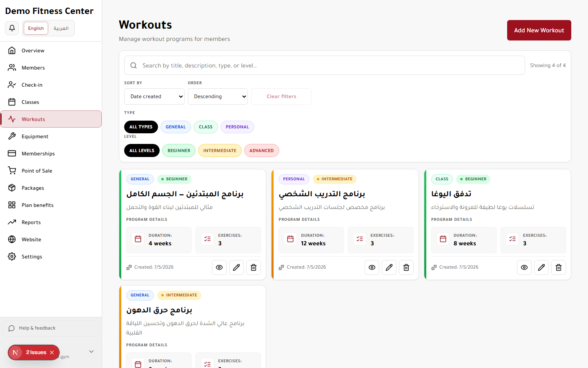The height and width of the screenshot is (368, 588).
Task: Filter type by Personal
Action: pyautogui.click(x=237, y=127)
